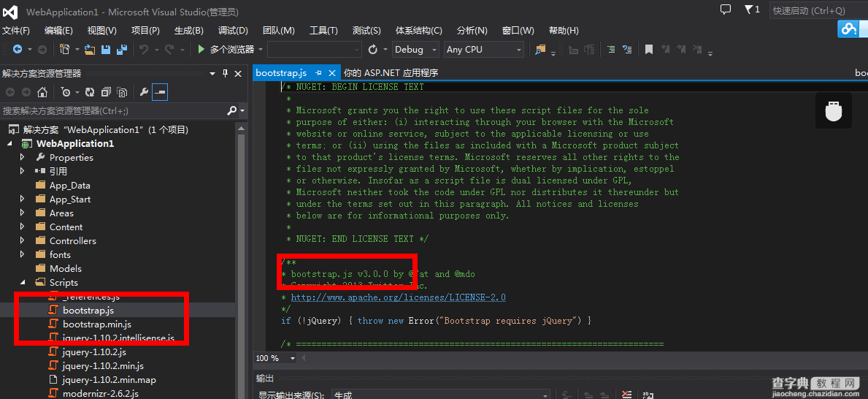The image size is (868, 399).
Task: Click the Navigate Backward toolbar arrow
Action: 18,49
